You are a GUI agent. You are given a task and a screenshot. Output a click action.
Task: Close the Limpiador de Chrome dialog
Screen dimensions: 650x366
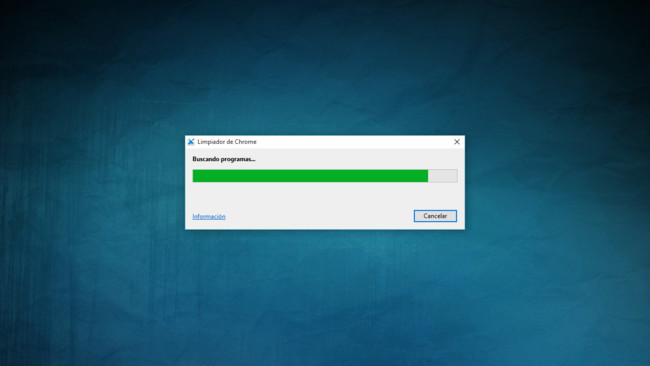[457, 142]
